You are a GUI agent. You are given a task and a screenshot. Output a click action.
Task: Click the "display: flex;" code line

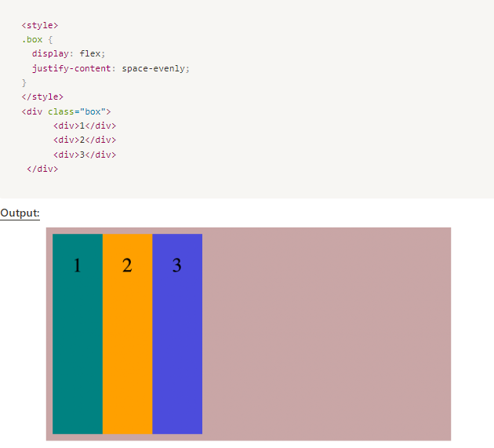coord(68,53)
